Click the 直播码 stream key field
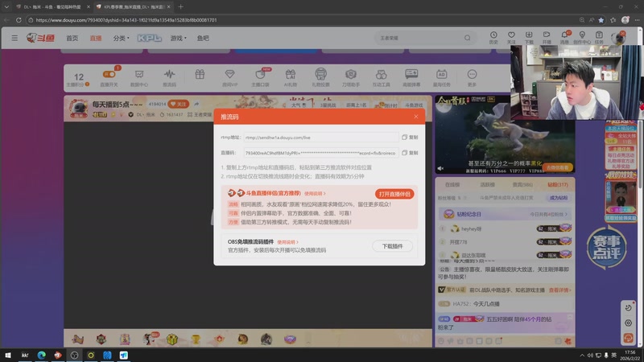Image resolution: width=644 pixels, height=362 pixels. coord(320,153)
